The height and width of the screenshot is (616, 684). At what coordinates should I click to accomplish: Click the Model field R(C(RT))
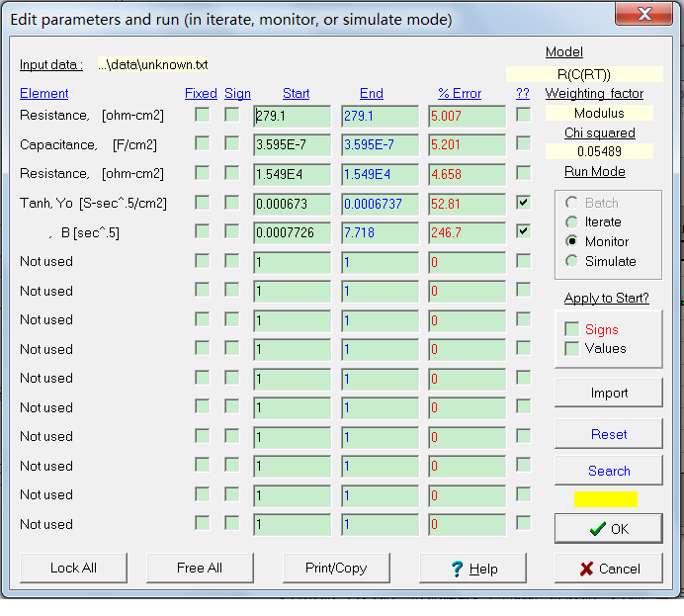[584, 74]
